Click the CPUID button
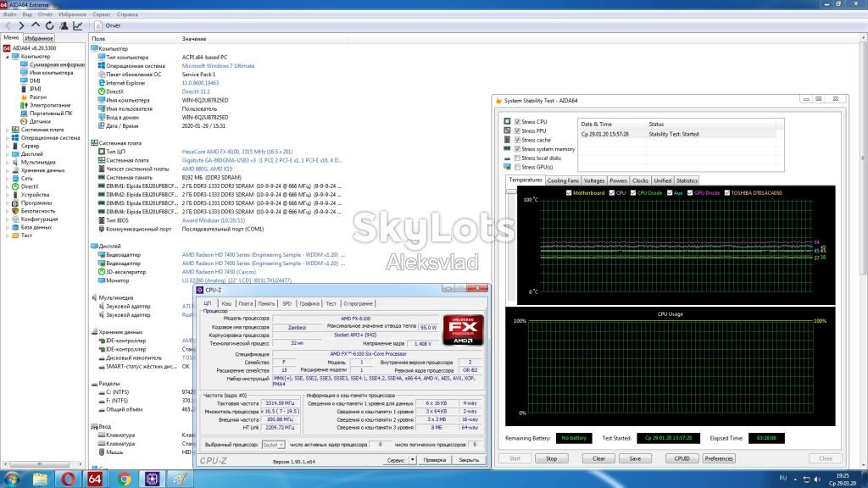The image size is (868, 488). 682,458
